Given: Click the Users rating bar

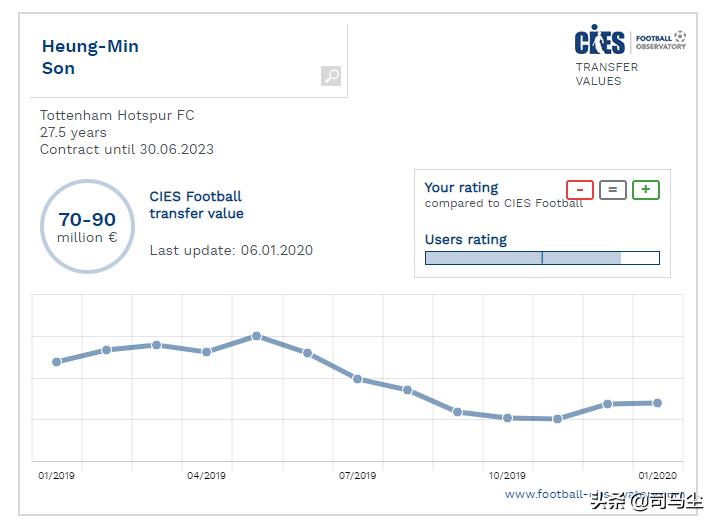Looking at the screenshot, I should (542, 258).
